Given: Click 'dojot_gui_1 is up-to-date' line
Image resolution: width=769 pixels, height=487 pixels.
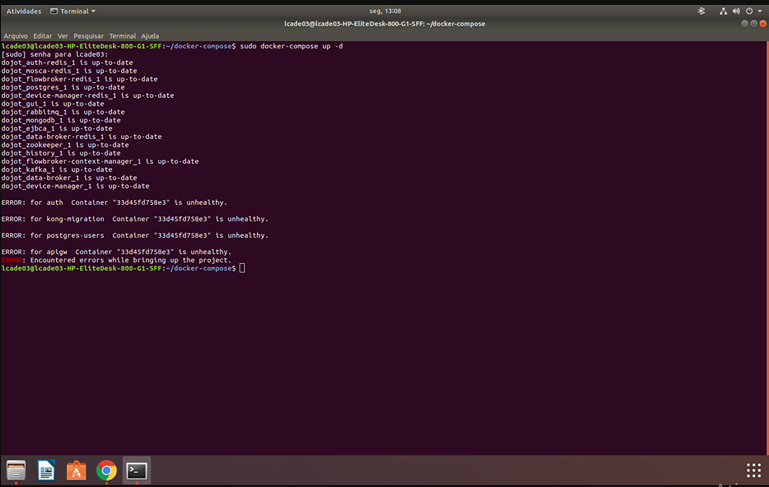Looking at the screenshot, I should (52, 104).
